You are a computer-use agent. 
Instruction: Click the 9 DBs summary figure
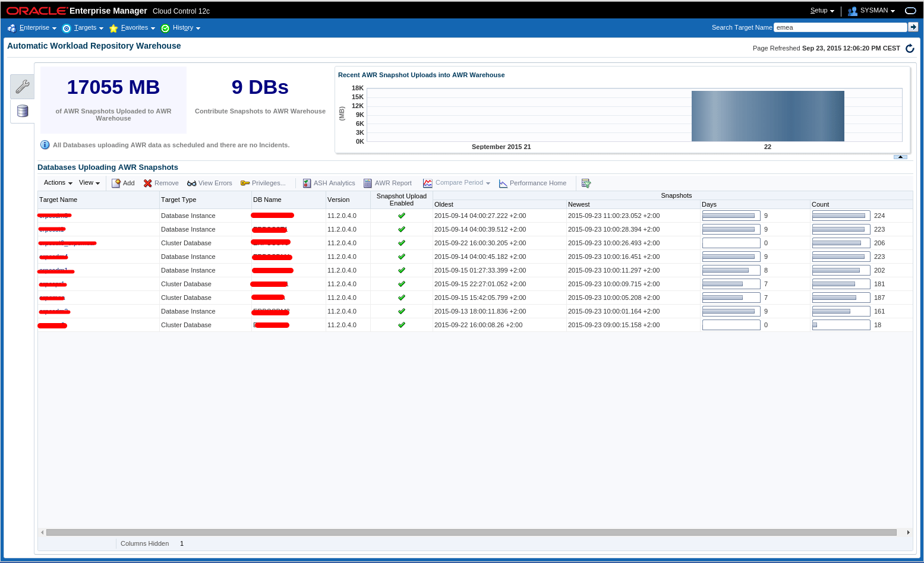tap(260, 87)
